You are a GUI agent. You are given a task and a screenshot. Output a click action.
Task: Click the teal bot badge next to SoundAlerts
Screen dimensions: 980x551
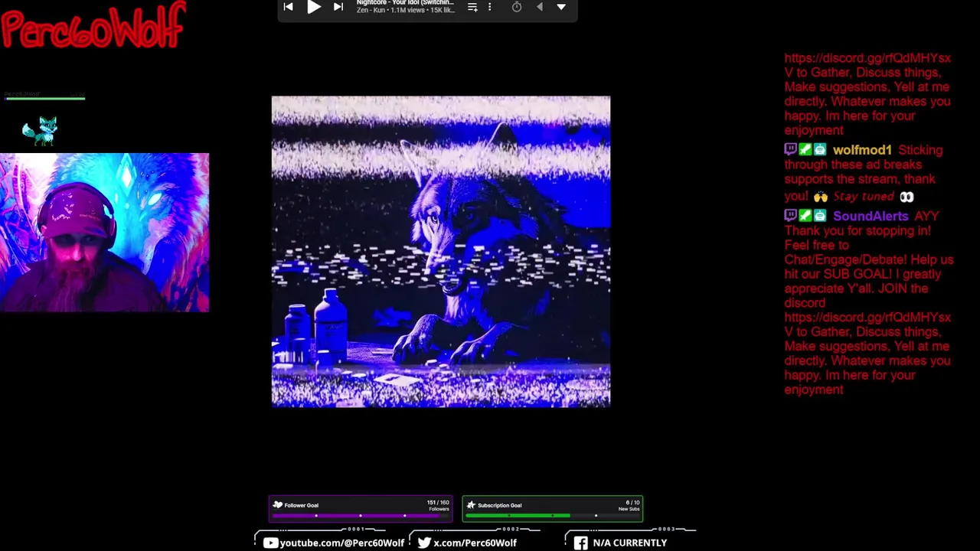(x=819, y=216)
